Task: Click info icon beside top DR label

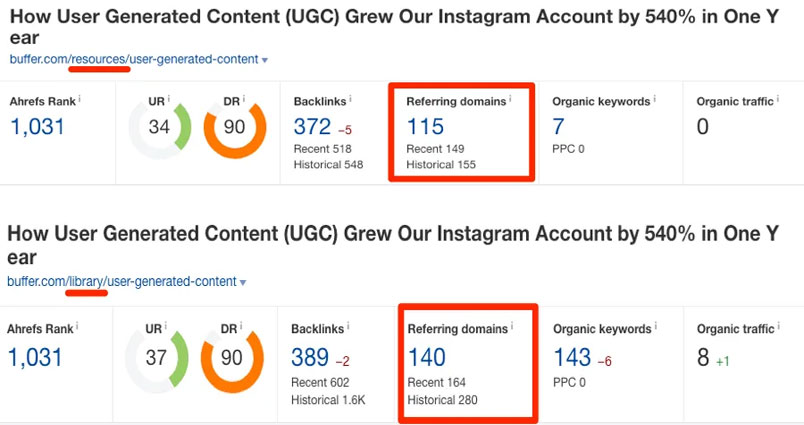Action: tap(244, 98)
